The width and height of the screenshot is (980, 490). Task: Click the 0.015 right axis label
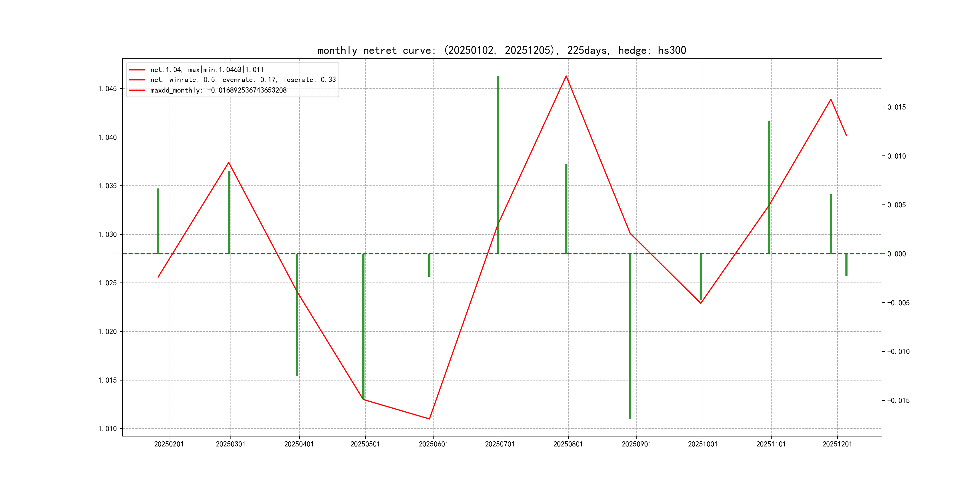[x=896, y=107]
